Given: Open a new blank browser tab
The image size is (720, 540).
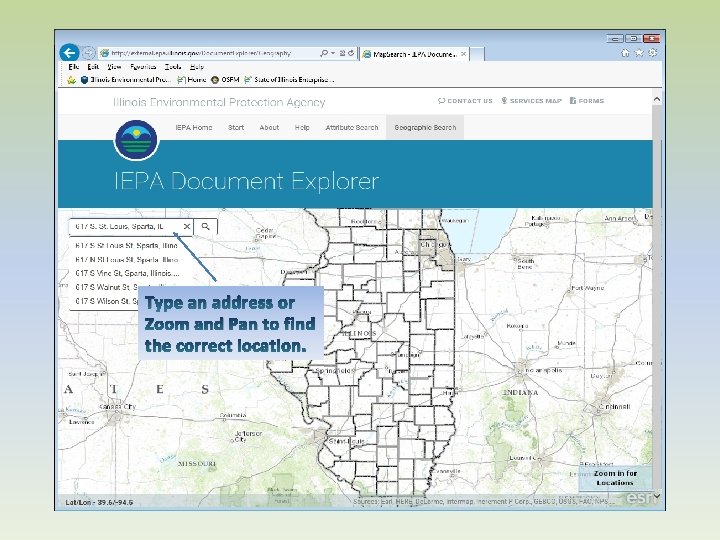Looking at the screenshot, I should [x=477, y=54].
